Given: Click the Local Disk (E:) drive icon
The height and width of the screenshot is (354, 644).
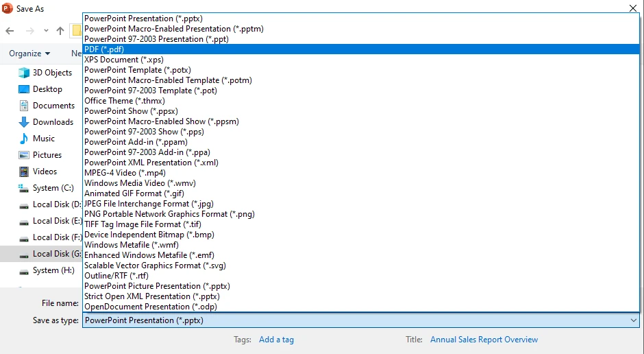Looking at the screenshot, I should pos(24,222).
